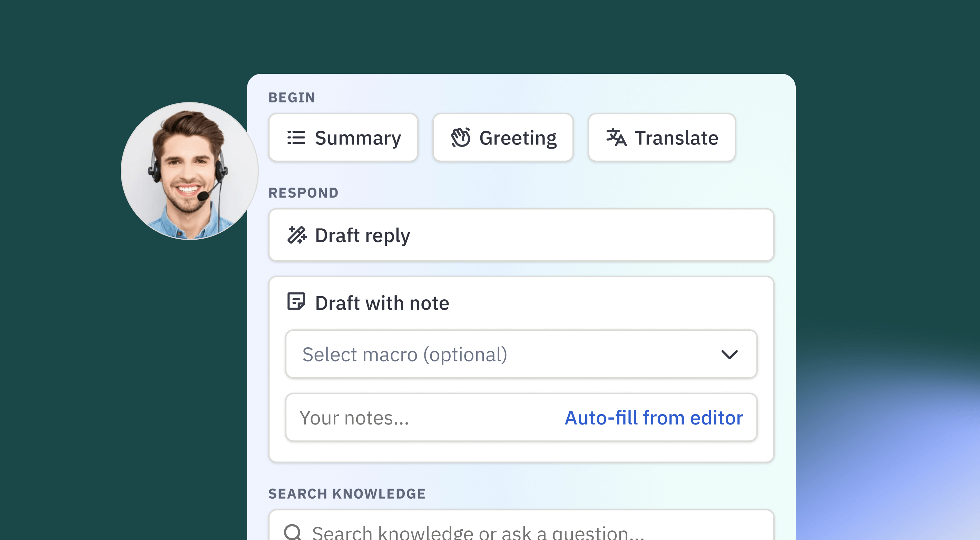Click the waving hand Greeting icon
The width and height of the screenshot is (980, 540).
click(461, 138)
